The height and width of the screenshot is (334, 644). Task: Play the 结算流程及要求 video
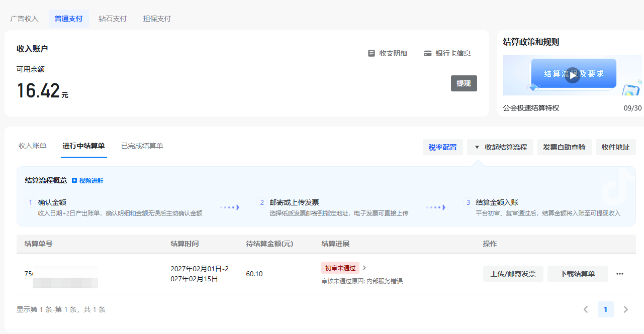point(572,75)
